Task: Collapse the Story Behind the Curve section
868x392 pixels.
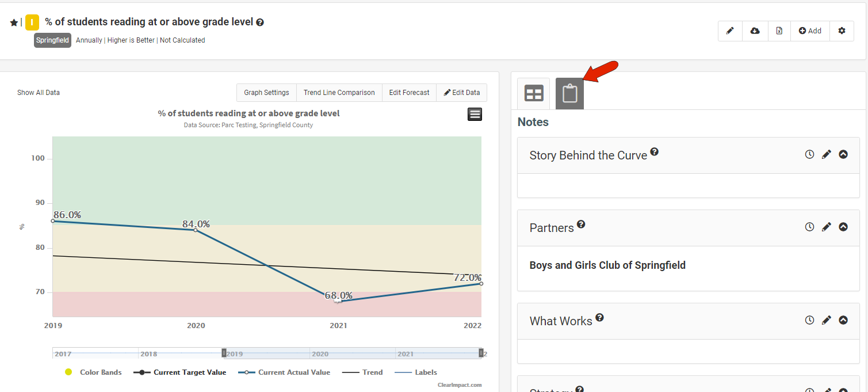Action: point(843,154)
